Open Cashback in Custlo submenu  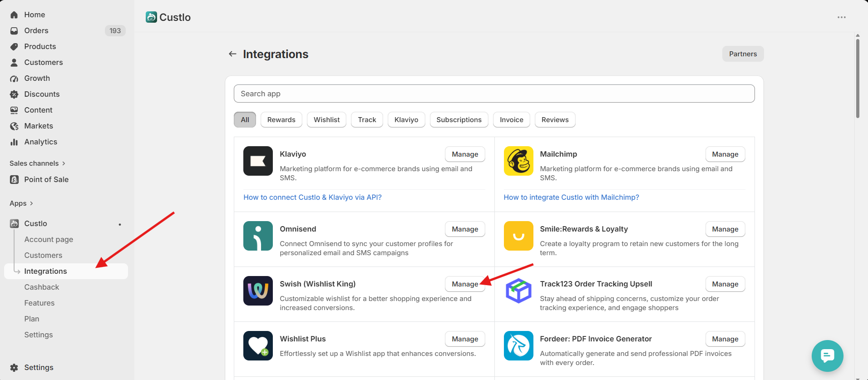[42, 287]
